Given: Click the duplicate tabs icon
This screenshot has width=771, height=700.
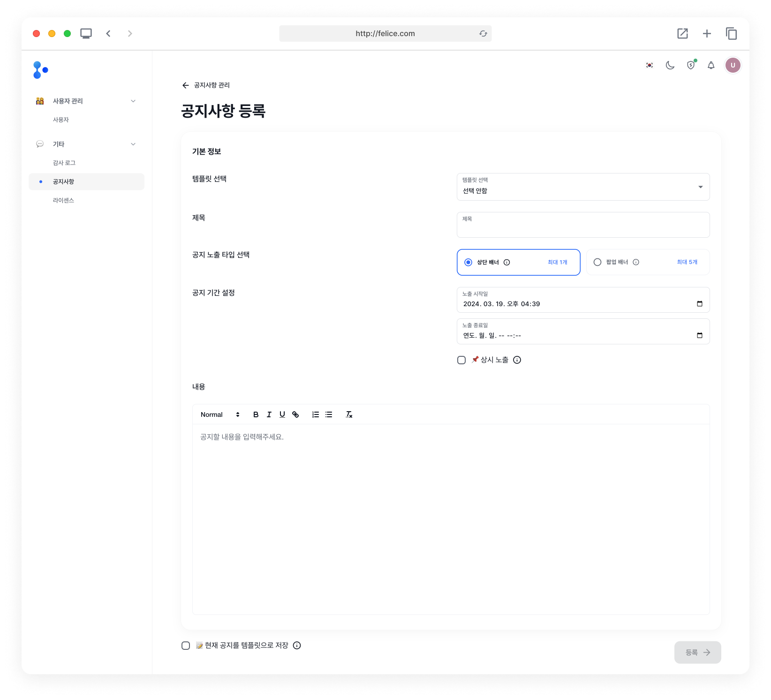Looking at the screenshot, I should [731, 33].
